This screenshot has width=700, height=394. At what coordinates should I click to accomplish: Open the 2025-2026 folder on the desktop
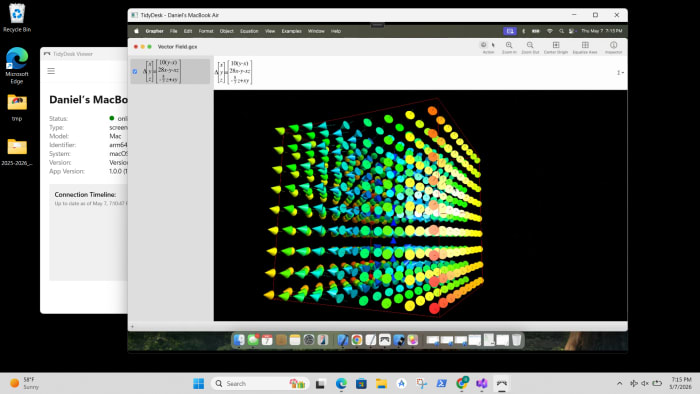coord(17,152)
